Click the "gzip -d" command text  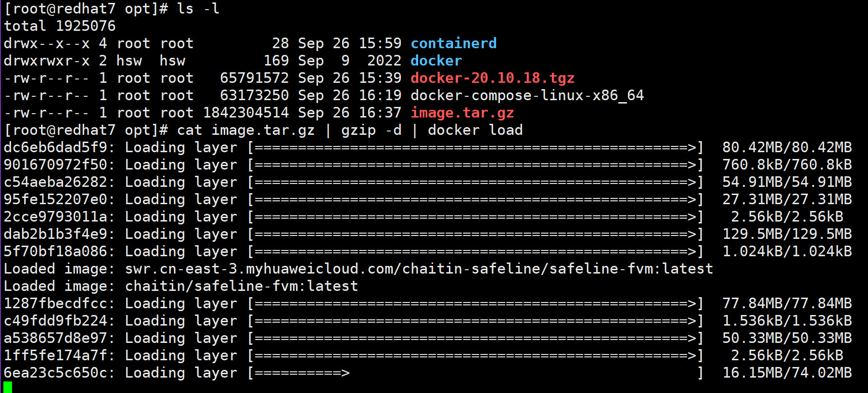coord(371,130)
